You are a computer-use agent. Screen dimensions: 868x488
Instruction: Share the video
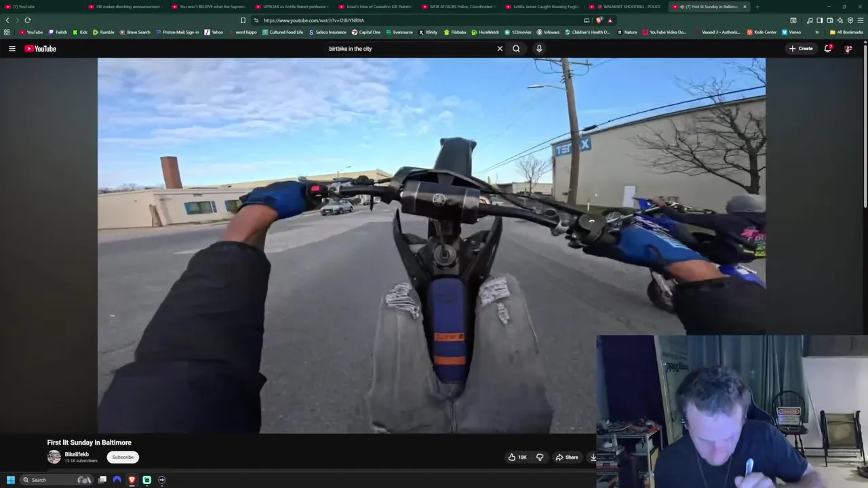(567, 457)
